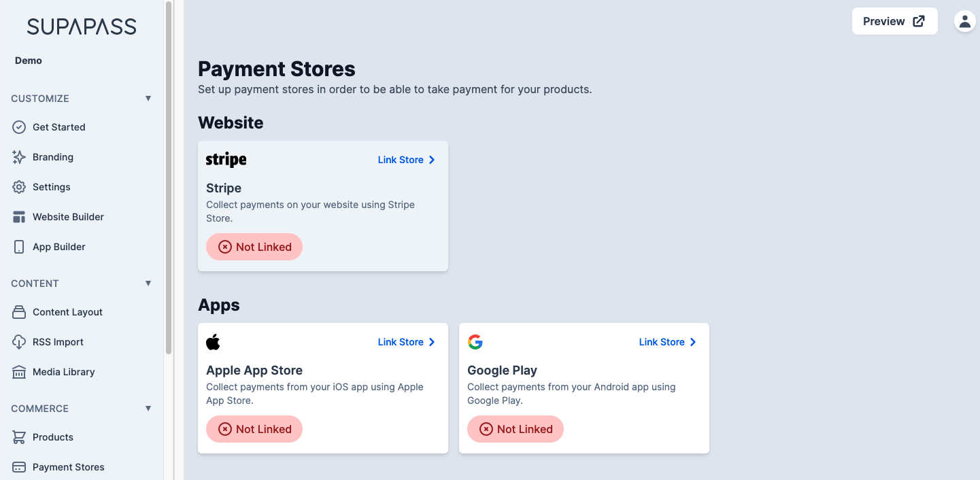Click Link Store for Apple App Store
Screen dimensions: 980x480
407,342
